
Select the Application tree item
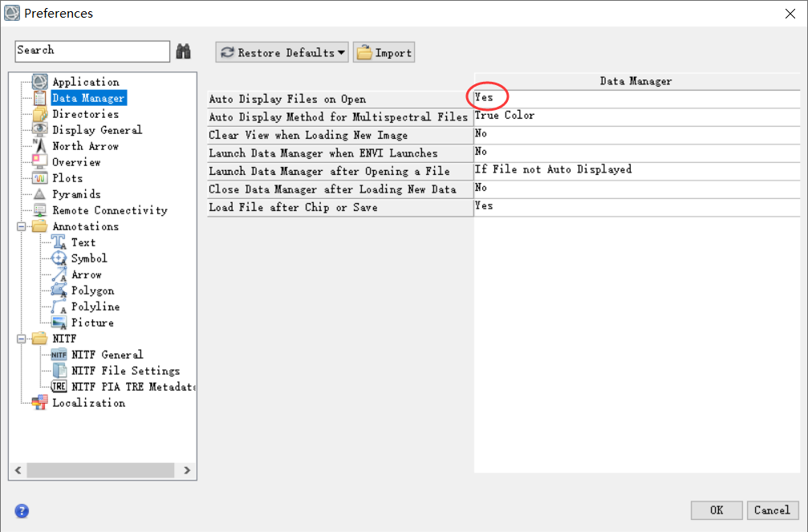[86, 82]
